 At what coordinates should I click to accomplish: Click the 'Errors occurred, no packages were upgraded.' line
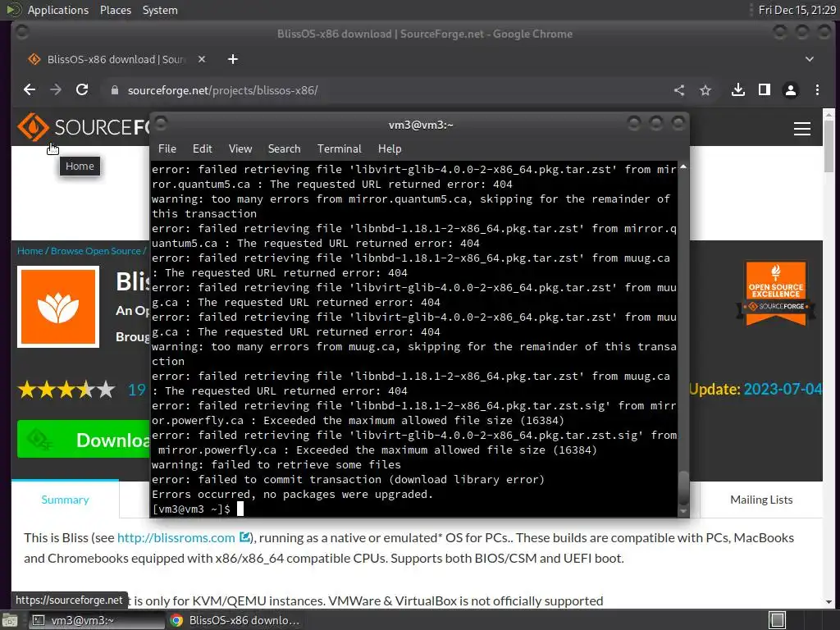[x=293, y=494]
